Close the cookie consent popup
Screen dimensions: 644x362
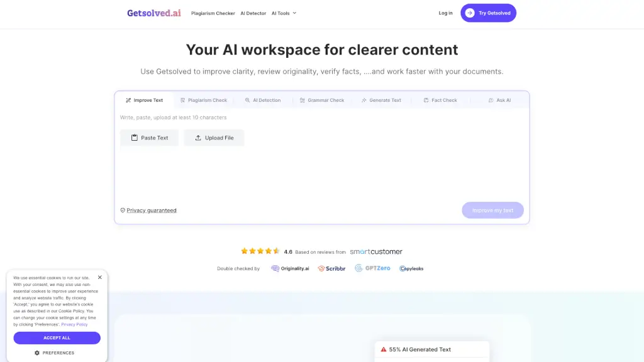pos(100,277)
